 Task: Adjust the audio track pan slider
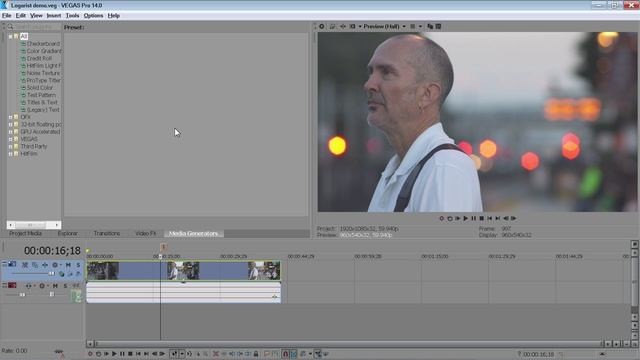(51, 294)
